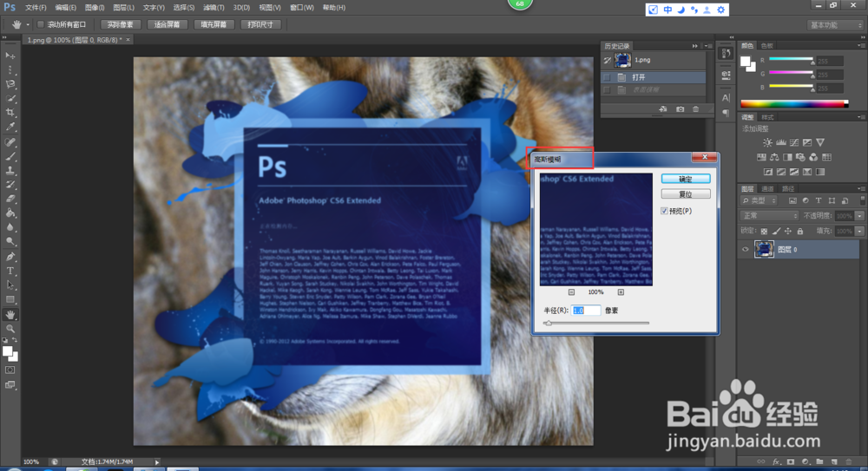Select the Paint Bucket tool
Screen dimensions: 868x471
tap(10, 213)
